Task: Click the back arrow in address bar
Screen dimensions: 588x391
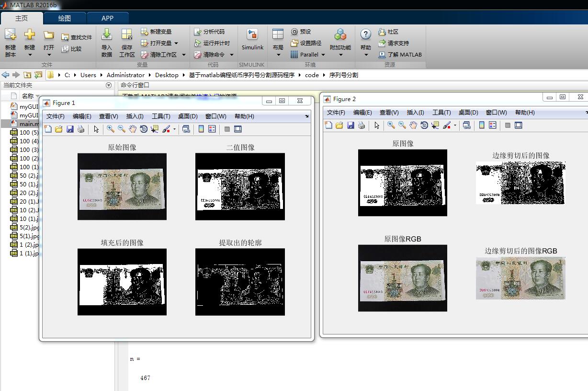Action: click(x=5, y=75)
